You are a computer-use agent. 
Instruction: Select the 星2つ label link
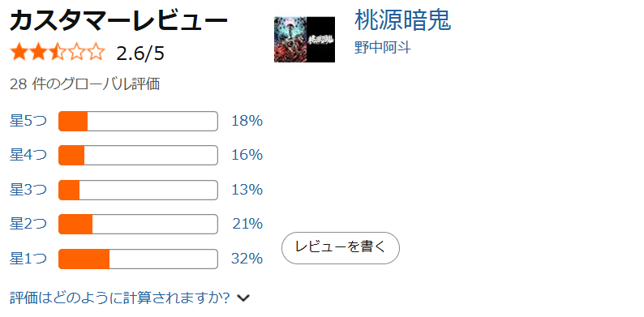pos(28,225)
